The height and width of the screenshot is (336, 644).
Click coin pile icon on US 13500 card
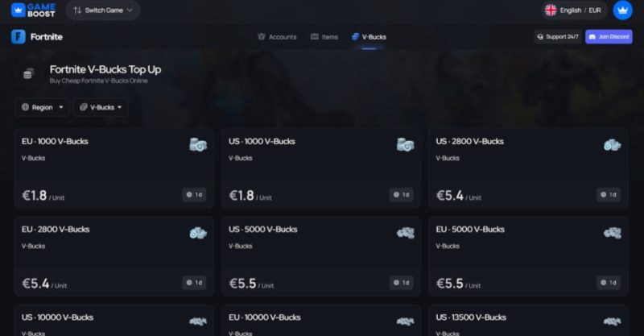pos(613,321)
